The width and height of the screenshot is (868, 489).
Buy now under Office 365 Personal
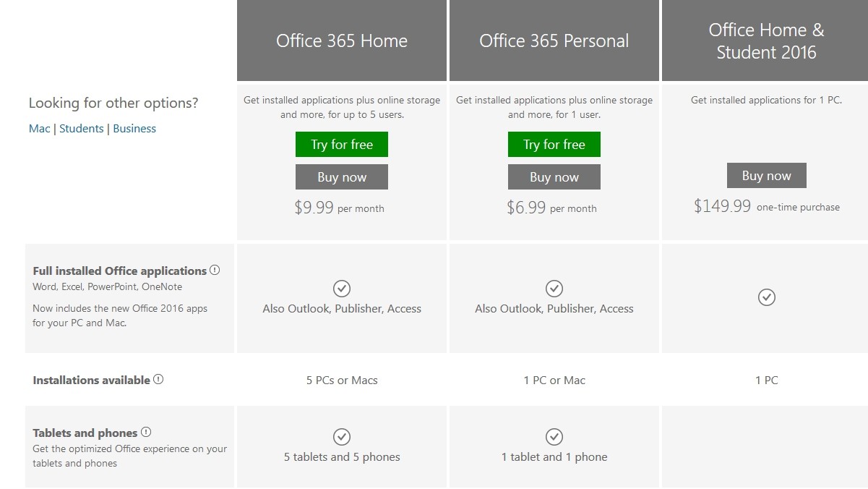(x=554, y=177)
